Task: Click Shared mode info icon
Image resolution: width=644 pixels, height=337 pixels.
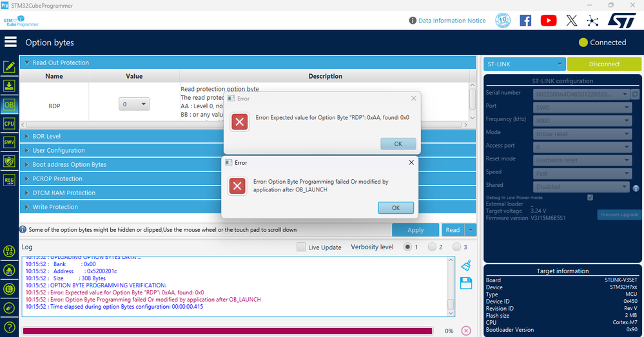Action: [x=636, y=188]
